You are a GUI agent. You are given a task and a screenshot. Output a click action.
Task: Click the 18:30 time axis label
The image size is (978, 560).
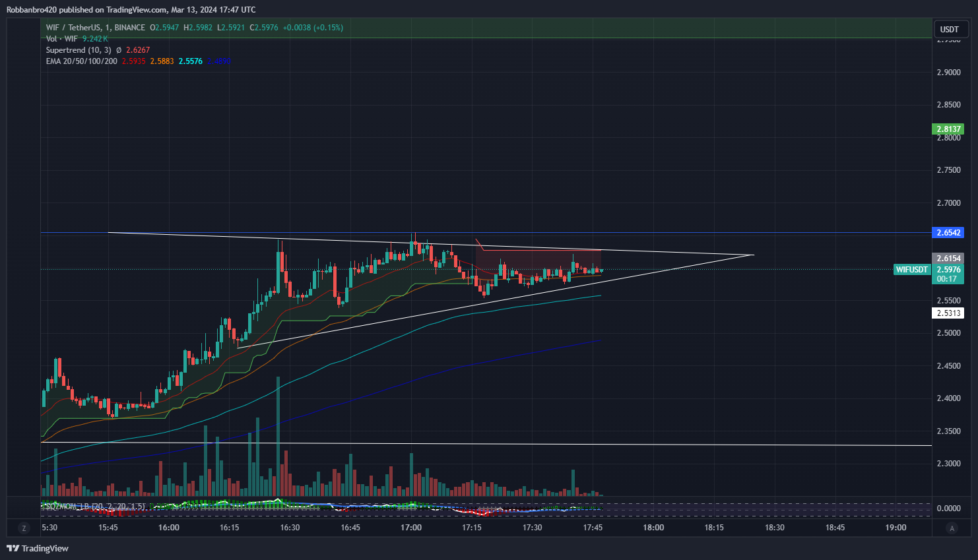[x=775, y=528]
